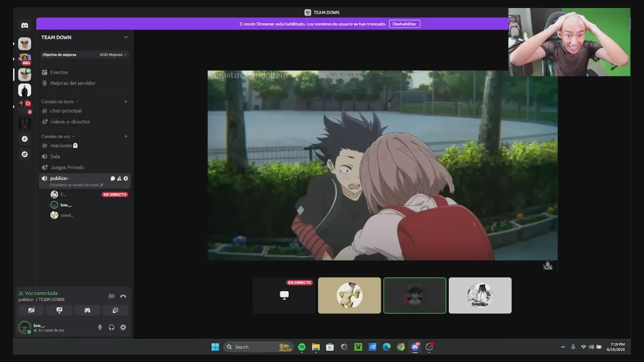Open Google Chrome from the taskbar
Image resolution: width=644 pixels, height=362 pixels.
click(x=400, y=347)
